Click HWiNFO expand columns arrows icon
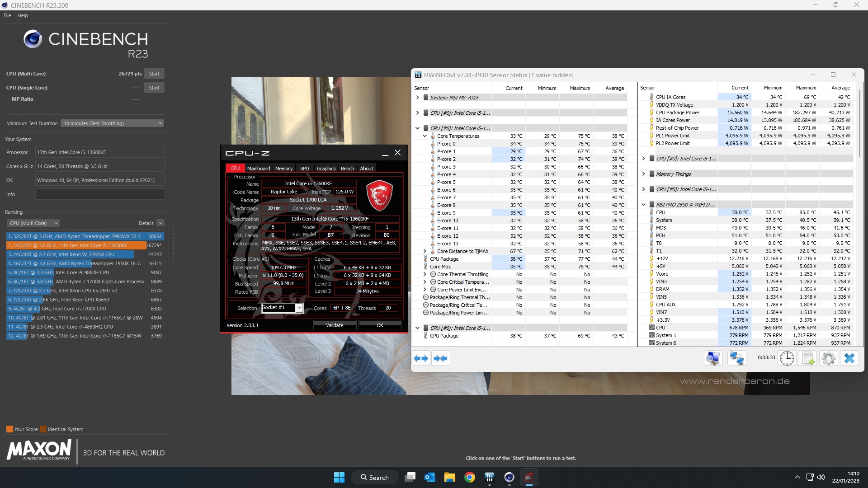Viewport: 868px width, 488px height. [421, 358]
